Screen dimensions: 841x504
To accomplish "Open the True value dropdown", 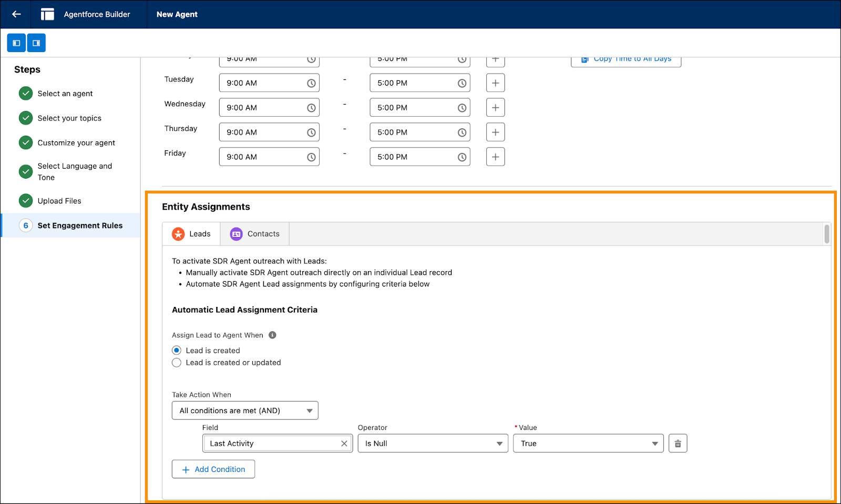I will coord(588,444).
